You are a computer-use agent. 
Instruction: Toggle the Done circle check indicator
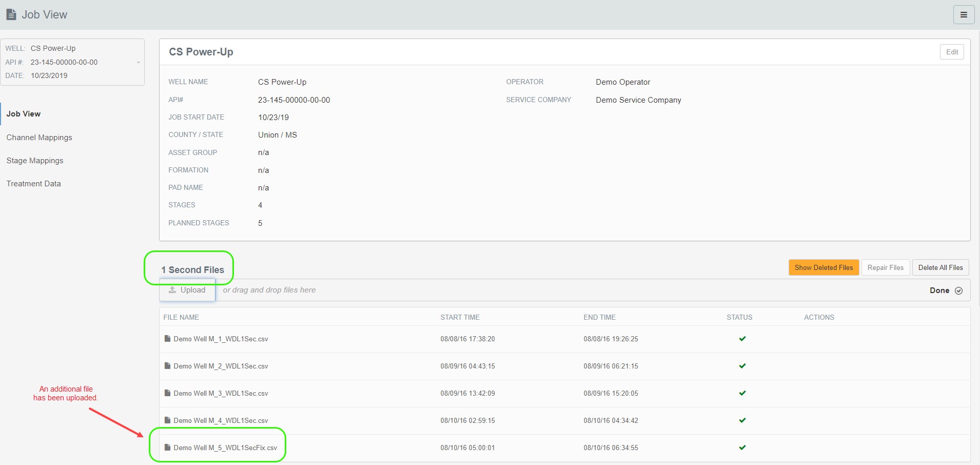(958, 290)
